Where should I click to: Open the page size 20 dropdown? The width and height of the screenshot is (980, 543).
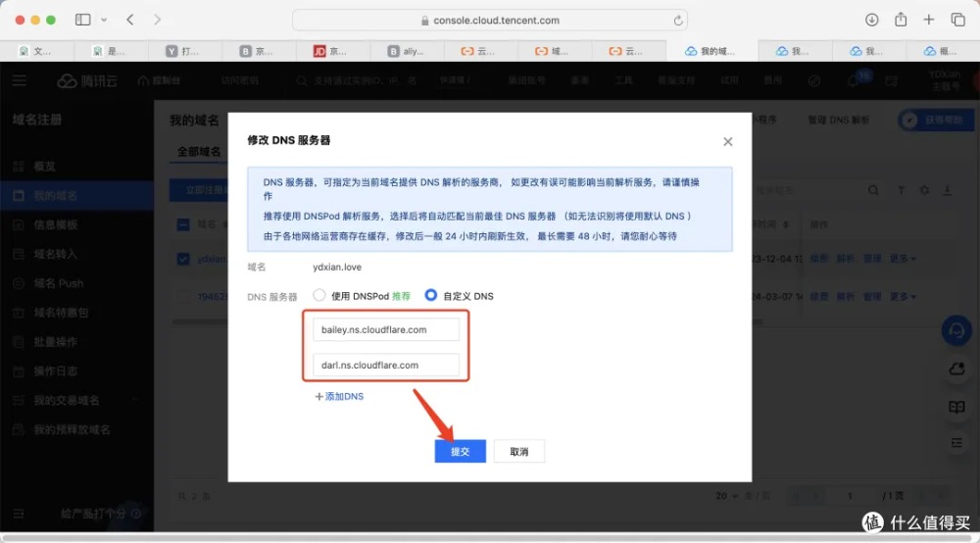[x=726, y=496]
